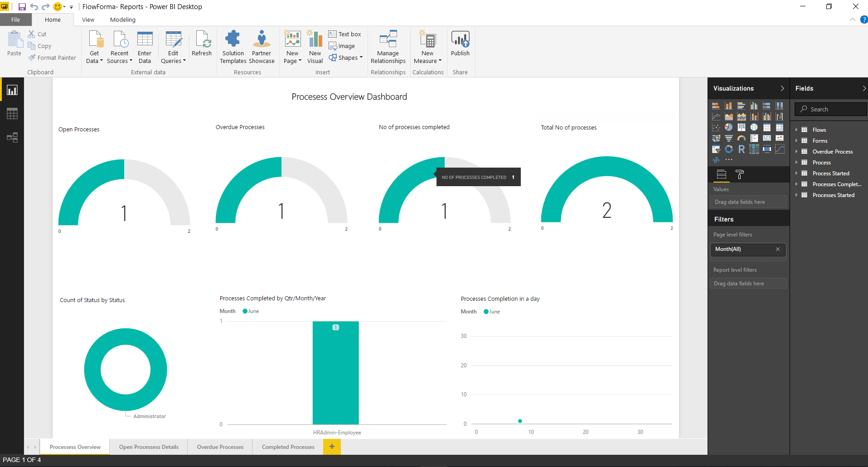The height and width of the screenshot is (467, 868).
Task: Expand the Overdue Process table
Action: [x=796, y=152]
